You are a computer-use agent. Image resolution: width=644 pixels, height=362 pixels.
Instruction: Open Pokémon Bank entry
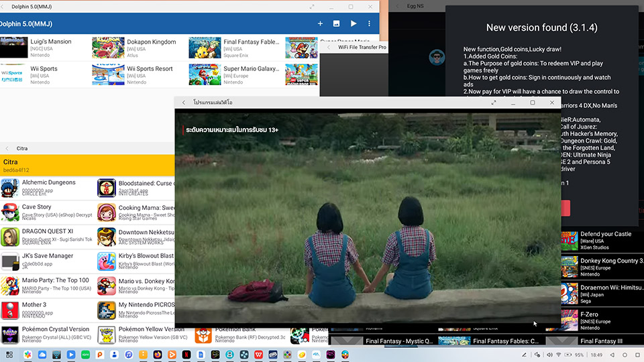241,335
